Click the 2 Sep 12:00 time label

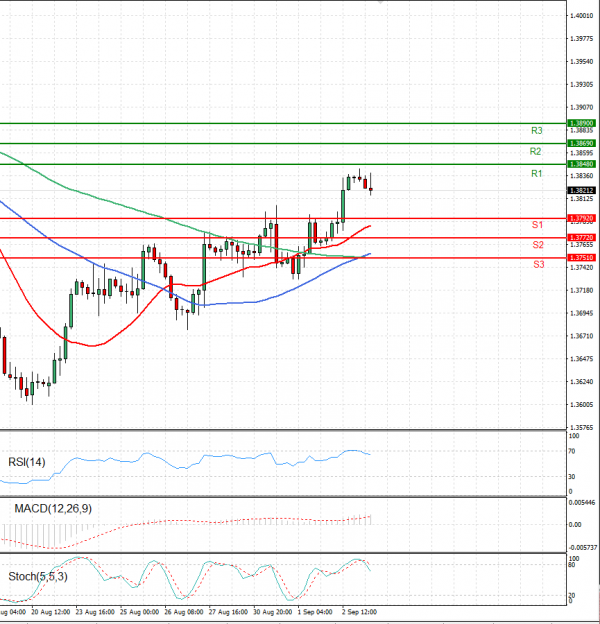[359, 612]
